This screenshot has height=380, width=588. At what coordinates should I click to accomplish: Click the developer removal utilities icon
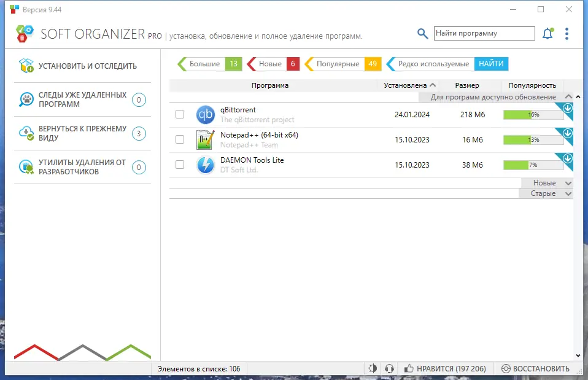coord(26,167)
